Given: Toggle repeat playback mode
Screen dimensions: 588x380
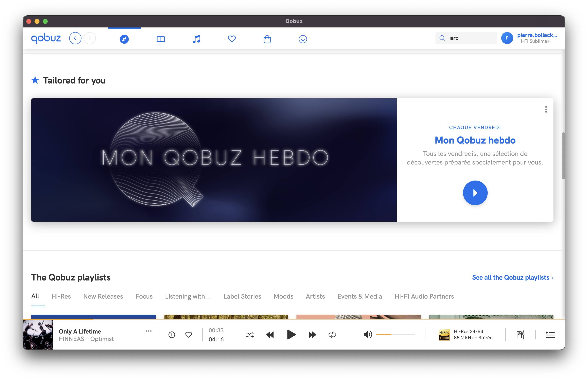Looking at the screenshot, I should click(332, 335).
